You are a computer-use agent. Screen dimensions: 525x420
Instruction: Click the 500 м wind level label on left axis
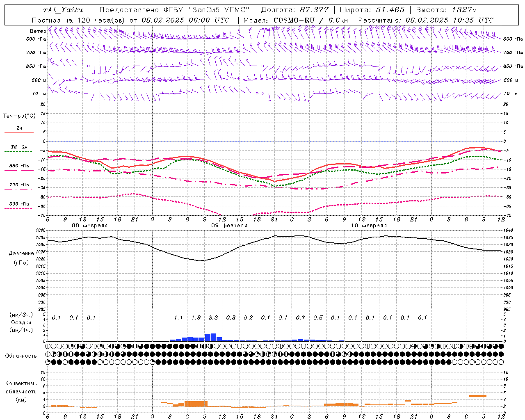pos(39,80)
